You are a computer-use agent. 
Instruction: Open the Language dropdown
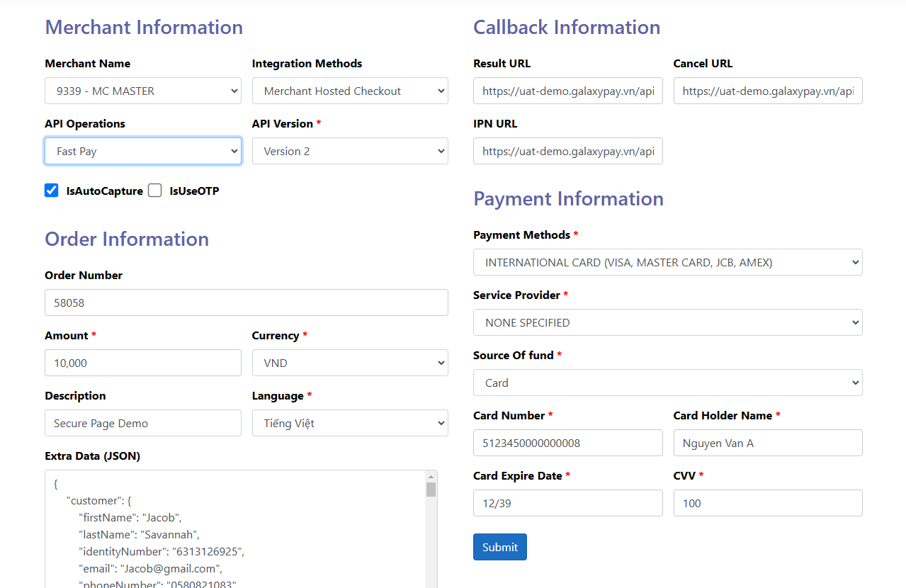click(350, 423)
